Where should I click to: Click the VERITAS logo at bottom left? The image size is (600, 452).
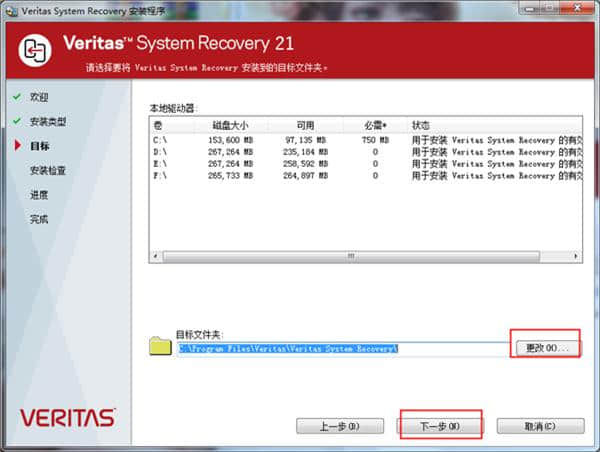(67, 415)
